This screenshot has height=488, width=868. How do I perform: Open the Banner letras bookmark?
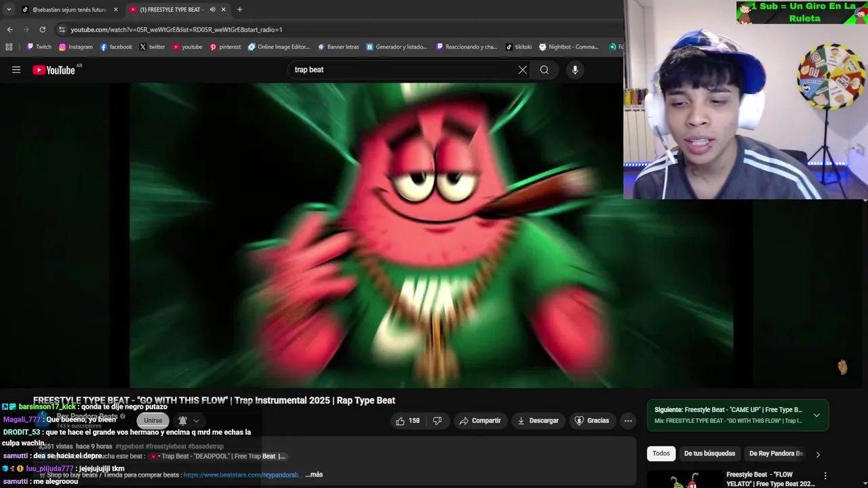338,47
